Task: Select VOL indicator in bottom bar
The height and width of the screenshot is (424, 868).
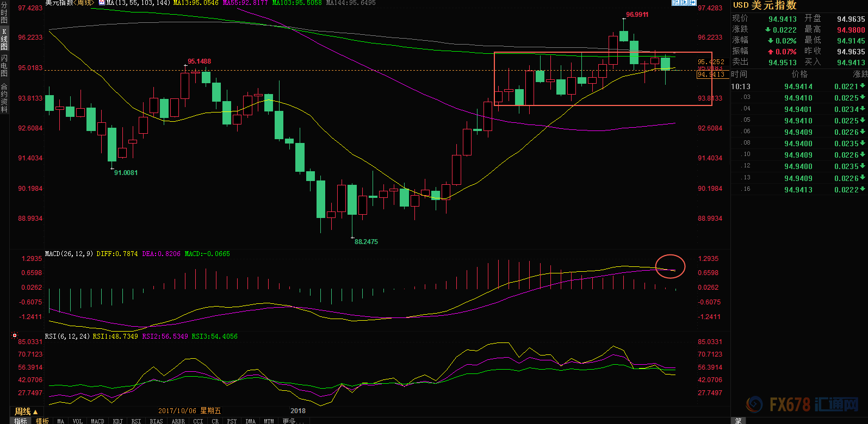Action: (x=78, y=421)
